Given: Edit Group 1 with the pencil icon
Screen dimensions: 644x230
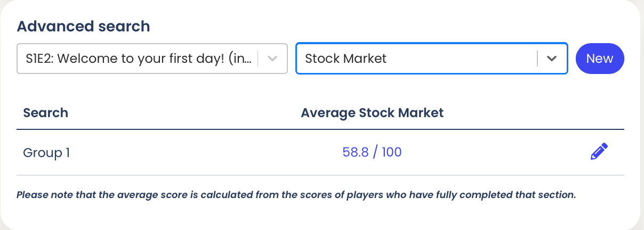Looking at the screenshot, I should (599, 152).
